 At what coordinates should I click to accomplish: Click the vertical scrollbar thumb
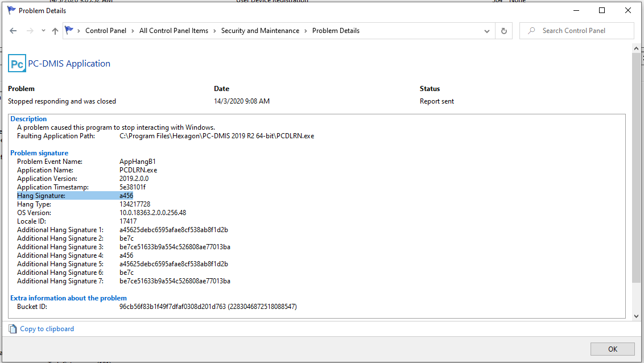pyautogui.click(x=636, y=168)
